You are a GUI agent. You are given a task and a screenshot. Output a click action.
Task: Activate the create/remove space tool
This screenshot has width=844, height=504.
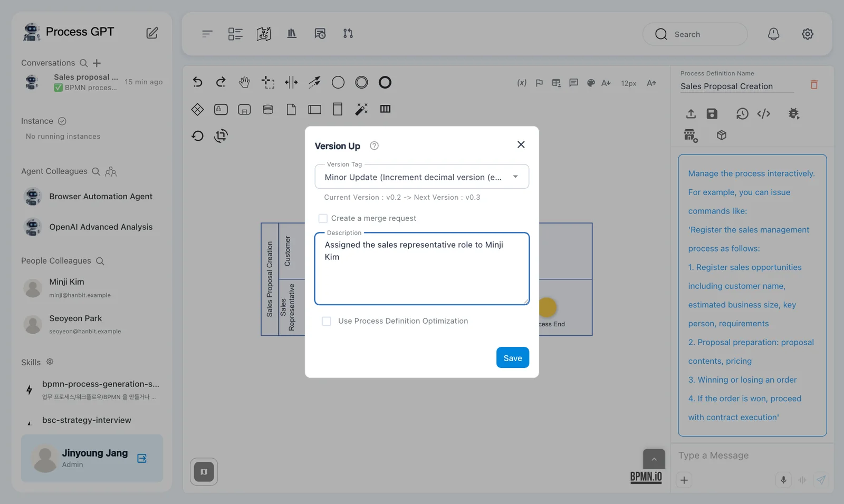[x=291, y=82]
